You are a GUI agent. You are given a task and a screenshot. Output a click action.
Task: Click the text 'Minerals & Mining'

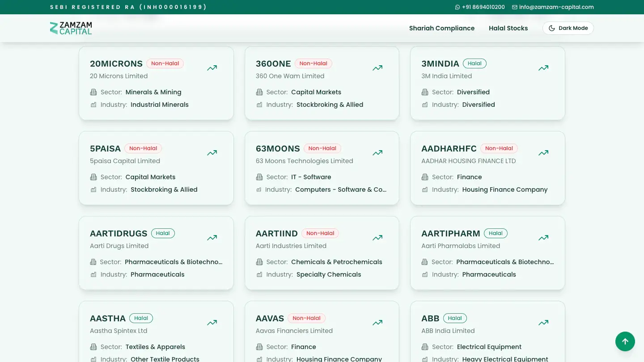(x=153, y=92)
